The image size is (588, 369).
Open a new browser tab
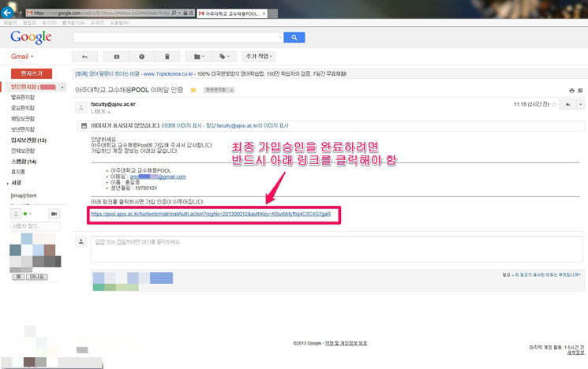273,14
